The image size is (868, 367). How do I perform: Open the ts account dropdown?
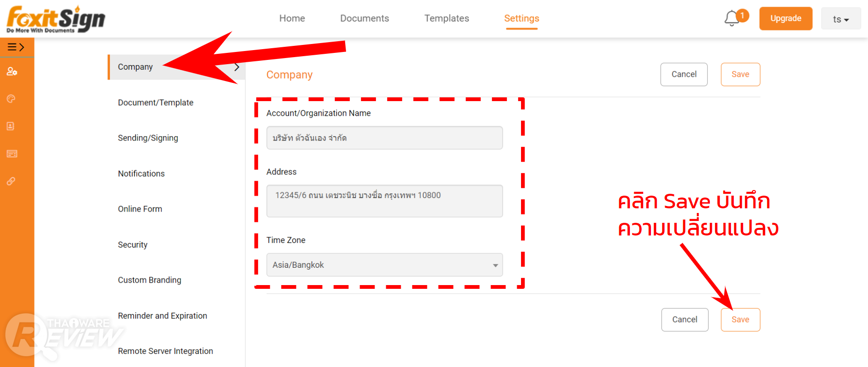point(840,19)
